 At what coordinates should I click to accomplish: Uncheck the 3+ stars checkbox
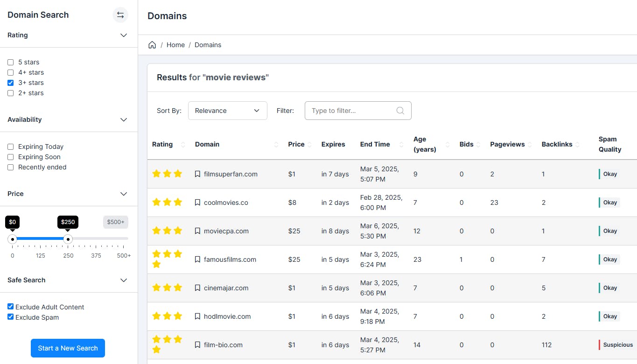(x=11, y=83)
